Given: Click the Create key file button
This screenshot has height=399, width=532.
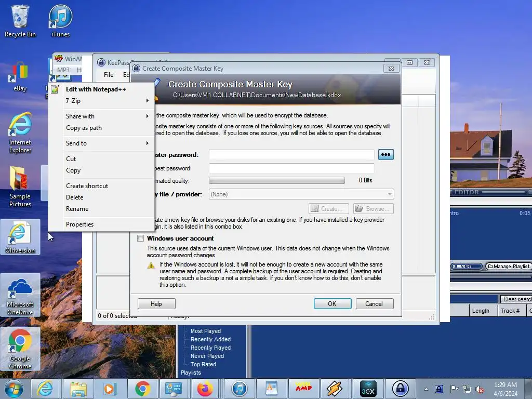Looking at the screenshot, I should 329,209.
